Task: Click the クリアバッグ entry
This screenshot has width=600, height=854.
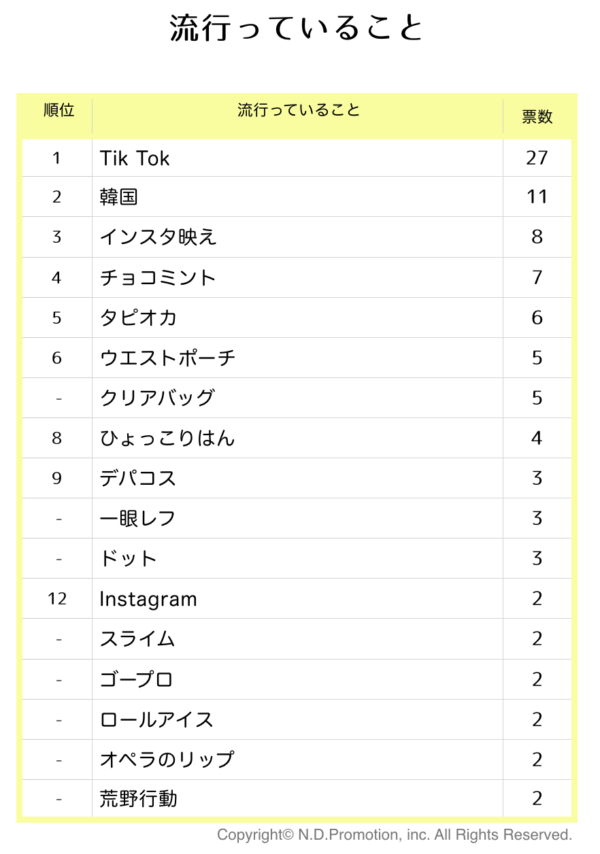Action: 157,398
